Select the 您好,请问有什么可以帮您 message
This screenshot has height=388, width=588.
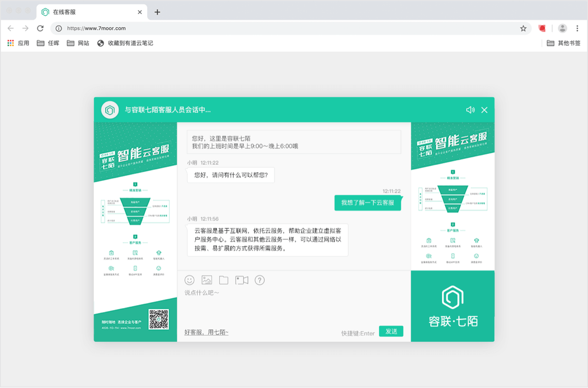click(231, 175)
